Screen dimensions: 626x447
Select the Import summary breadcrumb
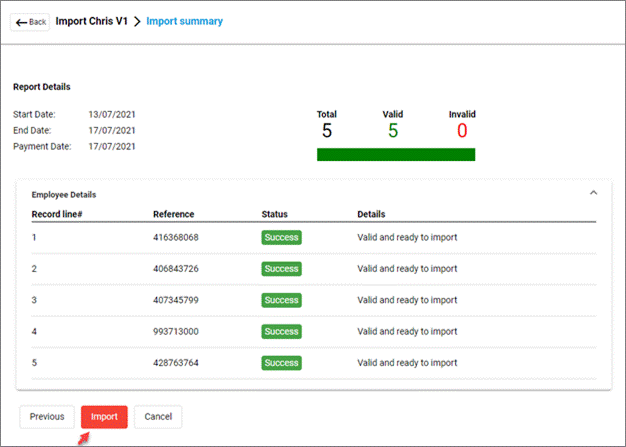click(185, 21)
